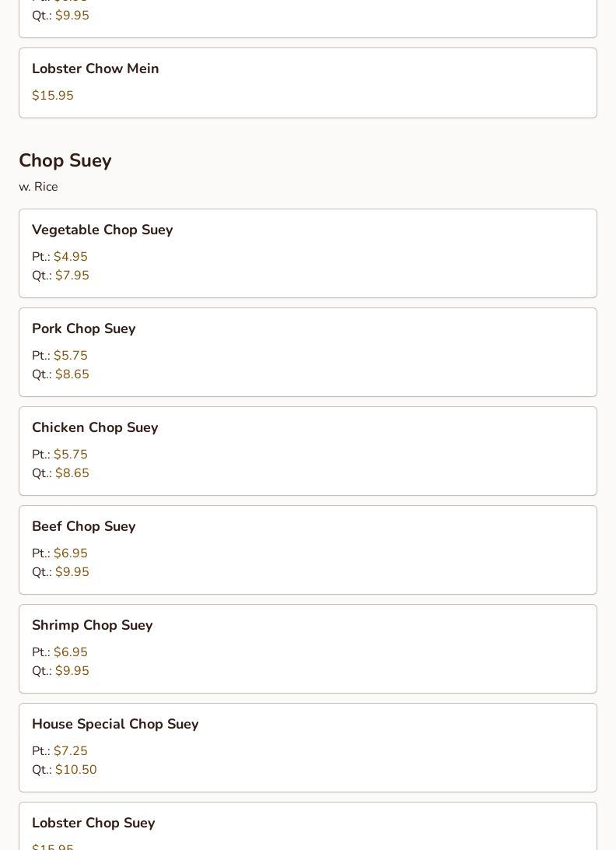Select the Vegetable Chop Suey item
The image size is (616, 850).
click(x=102, y=230)
